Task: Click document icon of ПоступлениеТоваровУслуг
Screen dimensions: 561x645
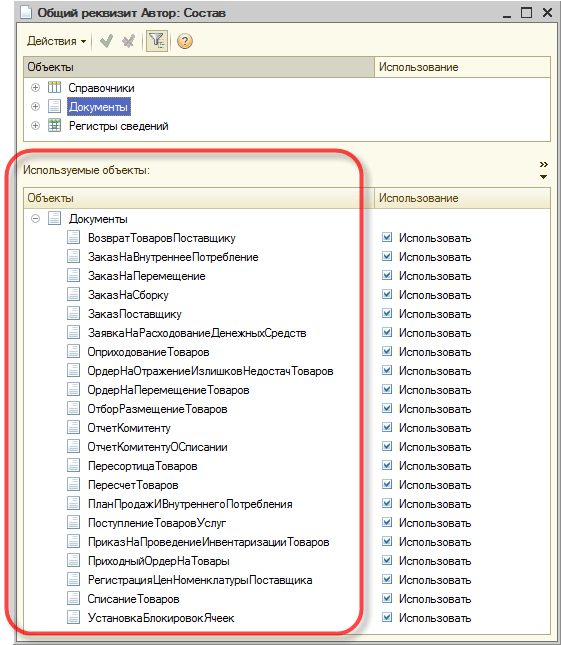Action: coord(73,522)
